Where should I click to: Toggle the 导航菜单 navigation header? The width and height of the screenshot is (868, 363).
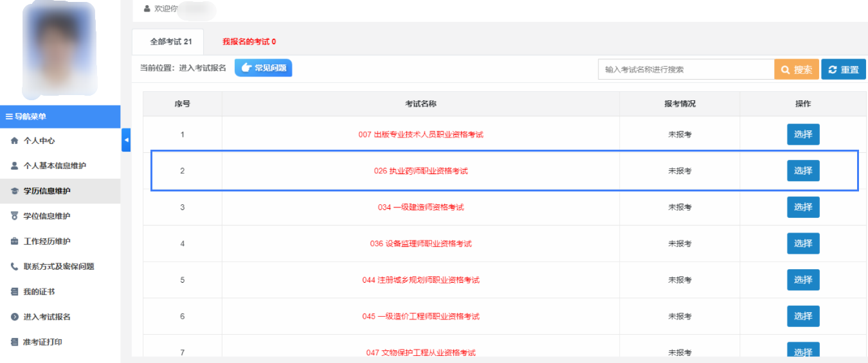(60, 116)
